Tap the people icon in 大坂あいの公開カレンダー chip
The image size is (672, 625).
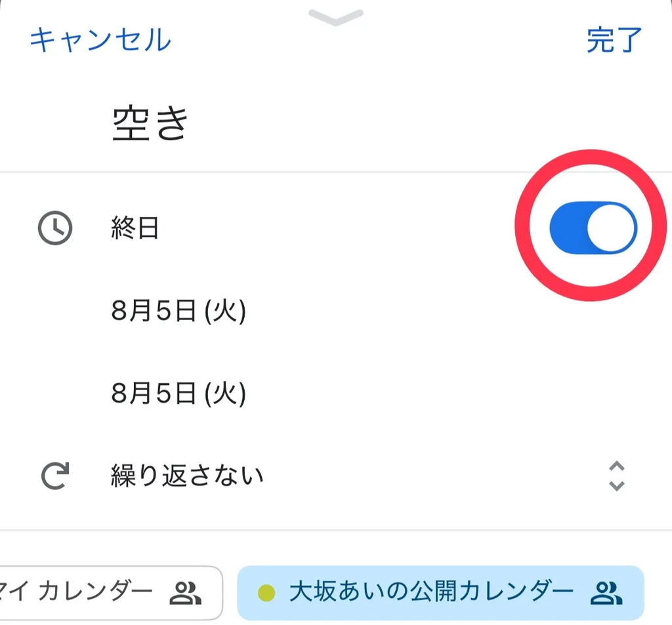tap(606, 593)
